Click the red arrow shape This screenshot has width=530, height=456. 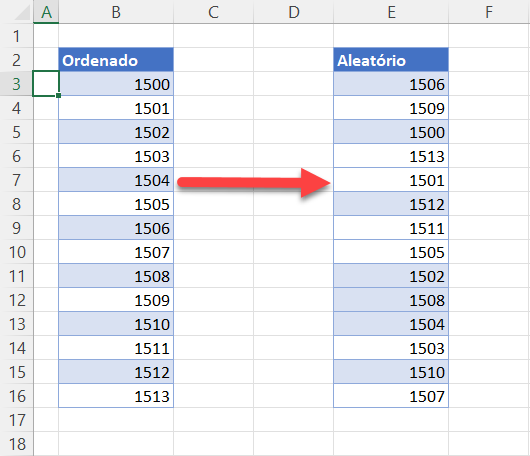[x=254, y=183]
